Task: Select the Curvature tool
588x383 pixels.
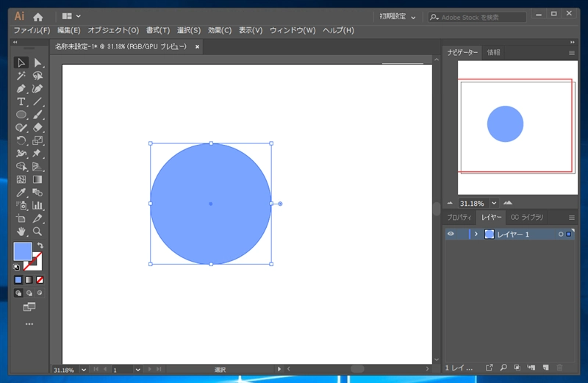Action: [x=37, y=89]
